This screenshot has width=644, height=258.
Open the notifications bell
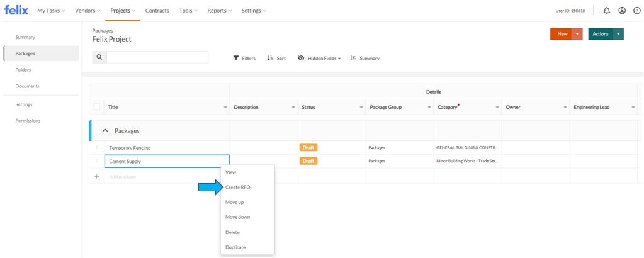click(x=607, y=11)
